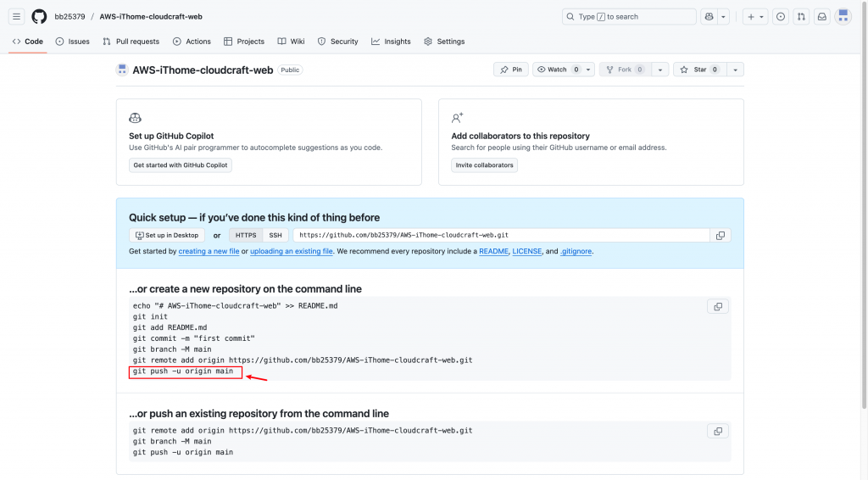Copy the push existing repository commands

718,432
